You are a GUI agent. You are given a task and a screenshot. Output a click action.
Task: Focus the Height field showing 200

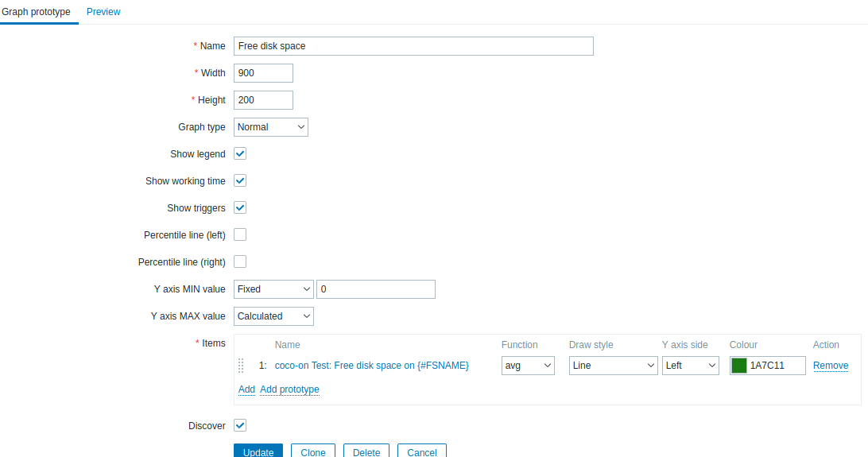pyautogui.click(x=263, y=100)
